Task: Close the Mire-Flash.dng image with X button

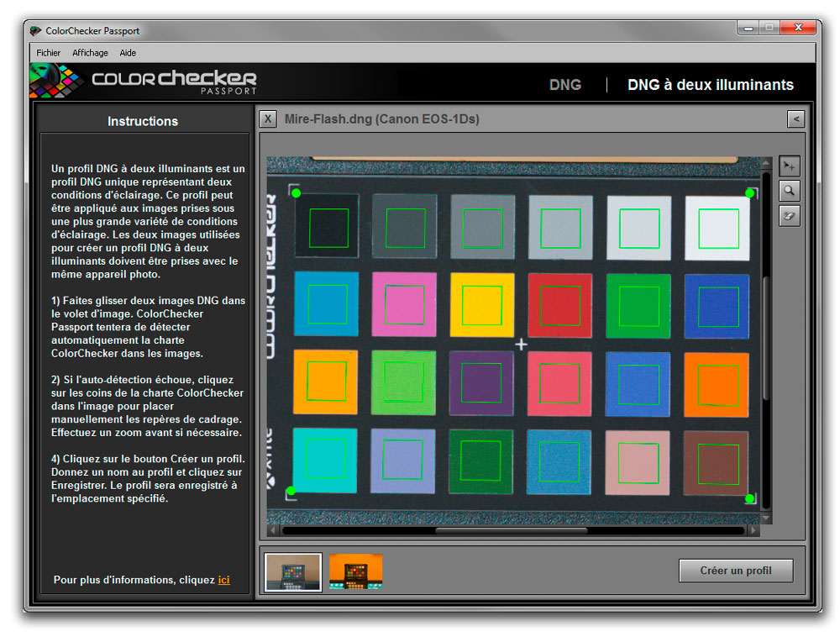Action: 268,119
